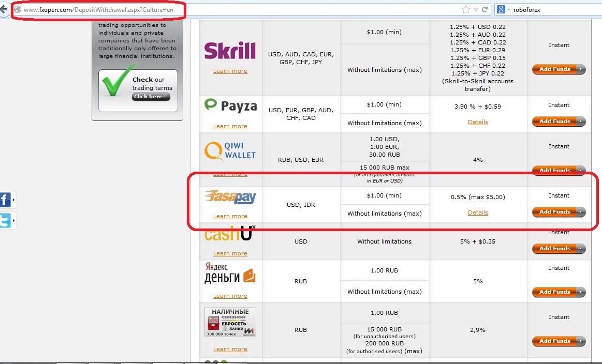Click Add Funds for FasaPay
The height and width of the screenshot is (364, 602).
[x=559, y=212]
